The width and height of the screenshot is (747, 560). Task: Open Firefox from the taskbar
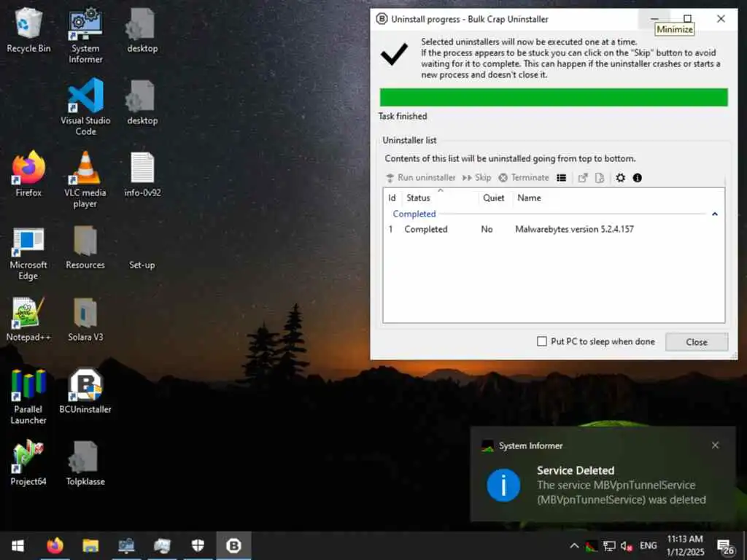(55, 545)
